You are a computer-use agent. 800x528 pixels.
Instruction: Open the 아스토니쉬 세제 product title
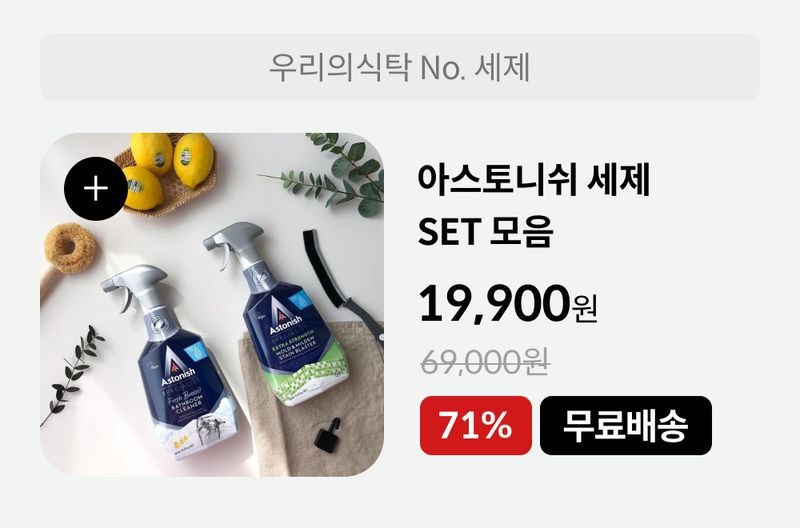(534, 181)
